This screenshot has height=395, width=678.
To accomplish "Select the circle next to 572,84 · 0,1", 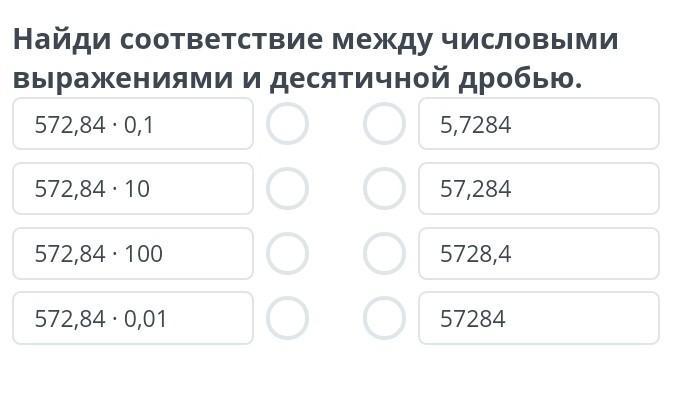I will point(288,124).
